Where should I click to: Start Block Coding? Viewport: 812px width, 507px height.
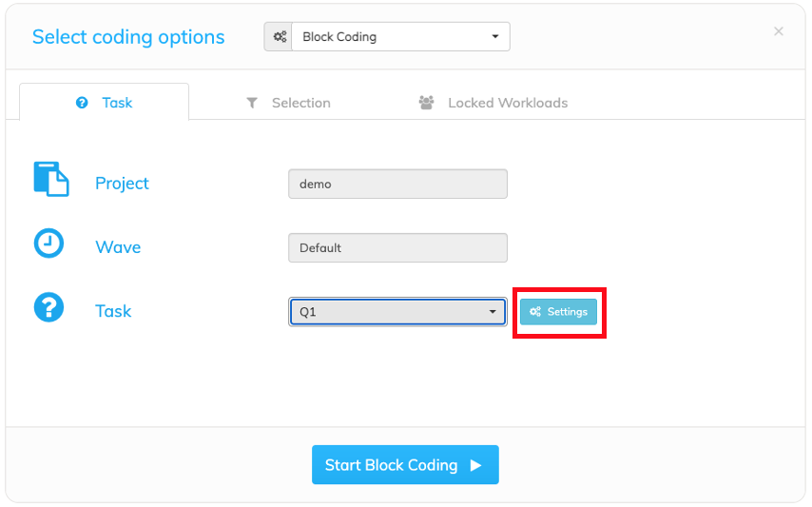pos(405,465)
